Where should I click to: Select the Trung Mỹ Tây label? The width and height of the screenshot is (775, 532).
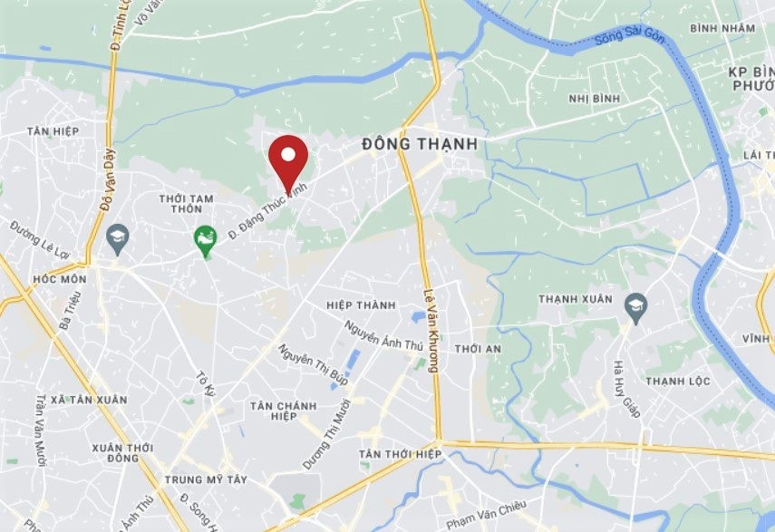point(206,479)
